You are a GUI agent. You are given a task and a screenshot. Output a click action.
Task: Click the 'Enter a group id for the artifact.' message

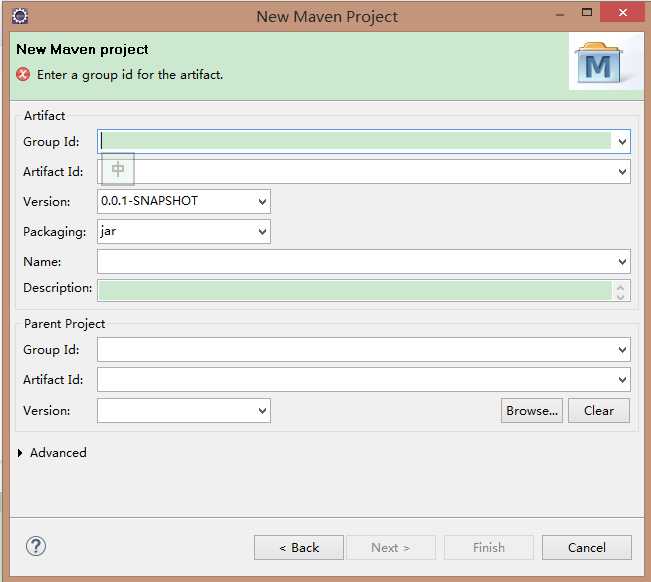[130, 75]
